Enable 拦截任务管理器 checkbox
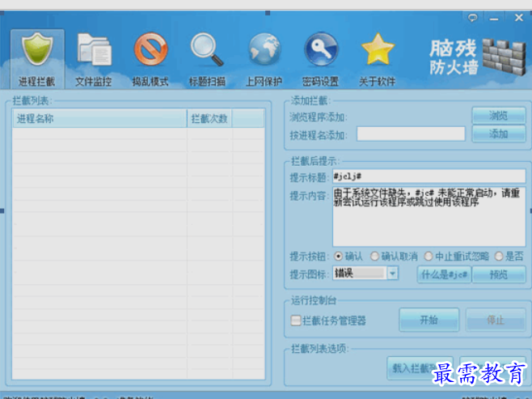 click(296, 320)
